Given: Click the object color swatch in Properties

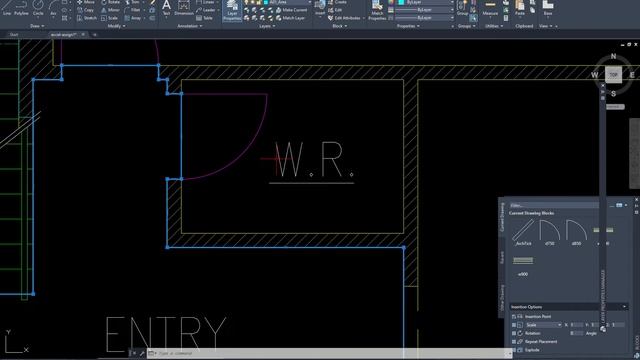Looking at the screenshot, I should tap(401, 2).
